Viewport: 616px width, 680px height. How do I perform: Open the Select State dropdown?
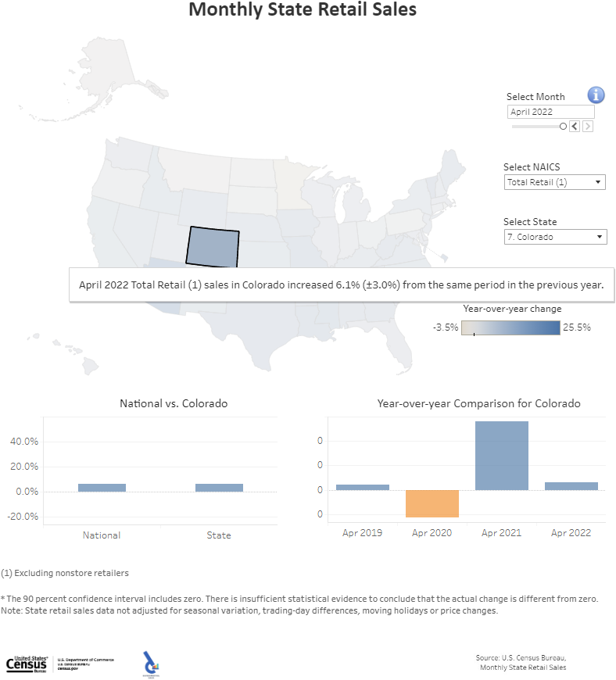pos(555,236)
